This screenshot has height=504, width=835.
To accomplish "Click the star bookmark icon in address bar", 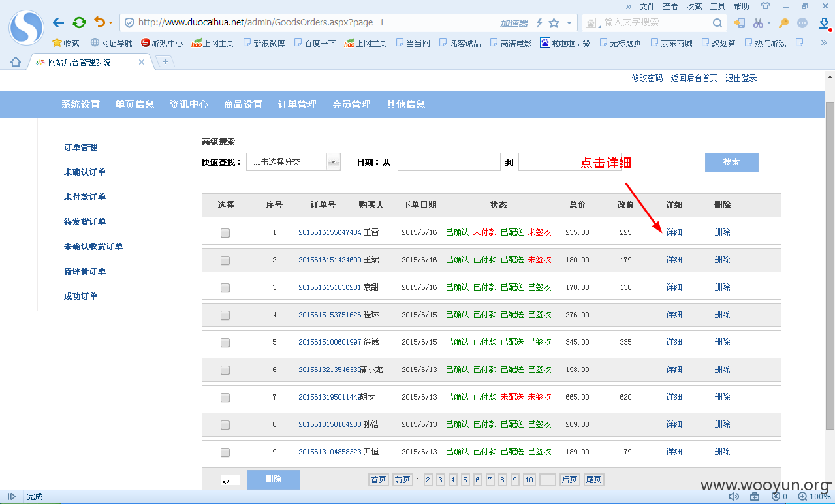I will (554, 23).
